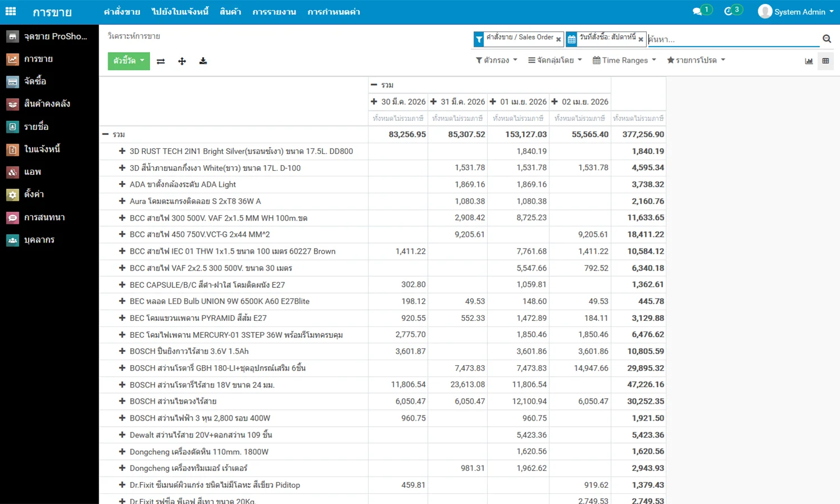Click the search input field
Viewport: 840px width, 504px height.
(732, 39)
